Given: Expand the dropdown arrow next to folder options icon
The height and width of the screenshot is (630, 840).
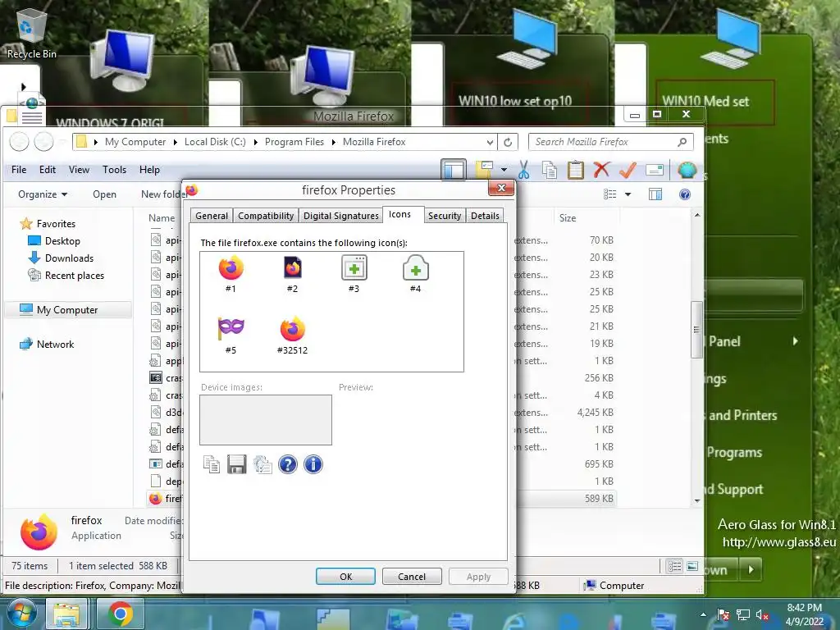Looking at the screenshot, I should click(x=504, y=170).
